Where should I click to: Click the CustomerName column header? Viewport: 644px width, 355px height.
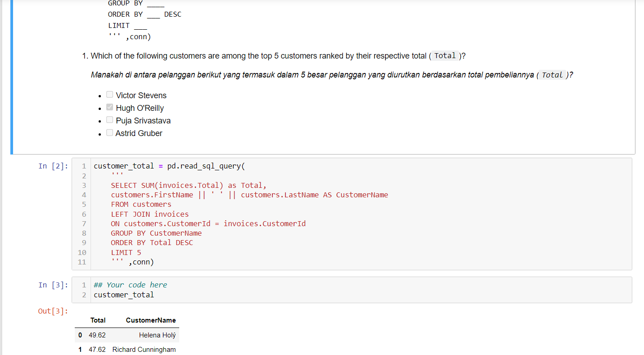[x=150, y=320]
